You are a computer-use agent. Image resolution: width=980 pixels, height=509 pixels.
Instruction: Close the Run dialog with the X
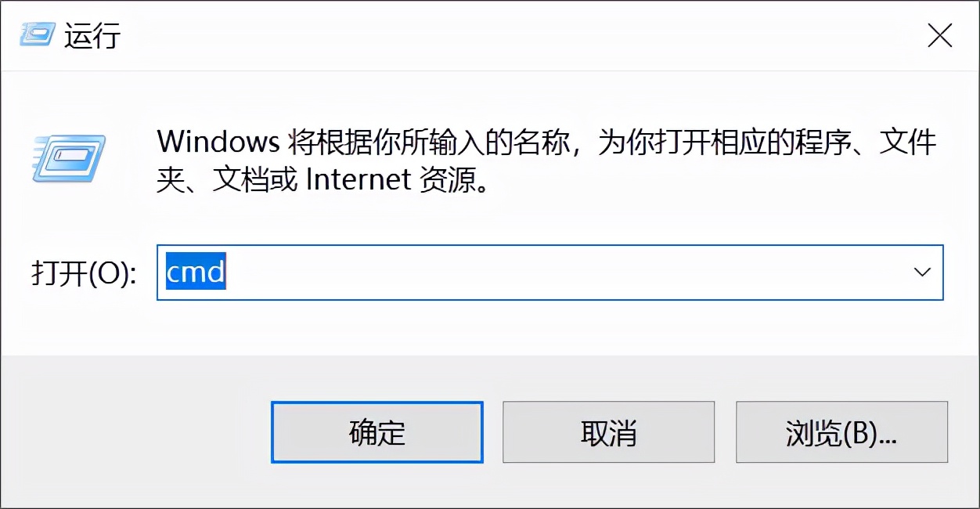pos(939,35)
